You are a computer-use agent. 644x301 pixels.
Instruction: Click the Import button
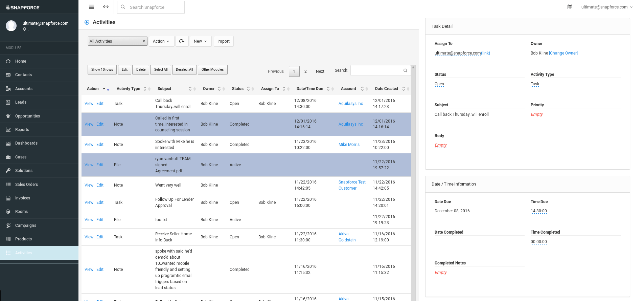coord(224,41)
